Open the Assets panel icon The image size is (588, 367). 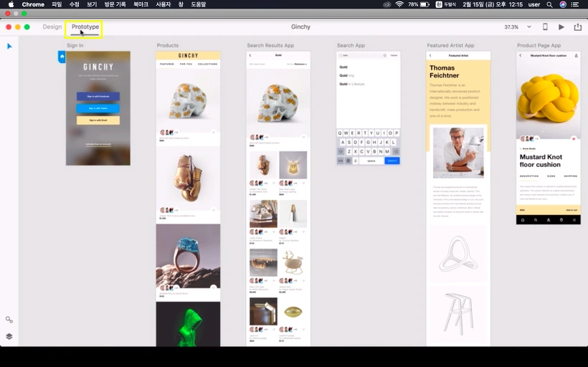[x=9, y=320]
